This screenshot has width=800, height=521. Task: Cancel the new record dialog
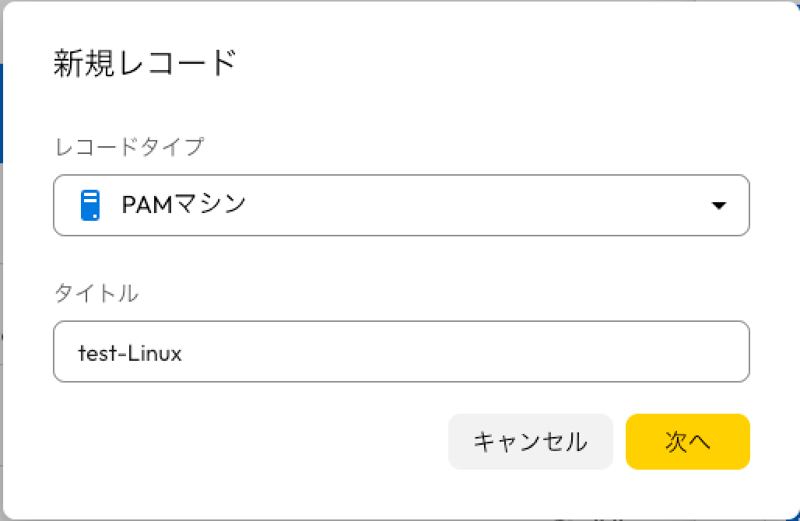tap(529, 442)
